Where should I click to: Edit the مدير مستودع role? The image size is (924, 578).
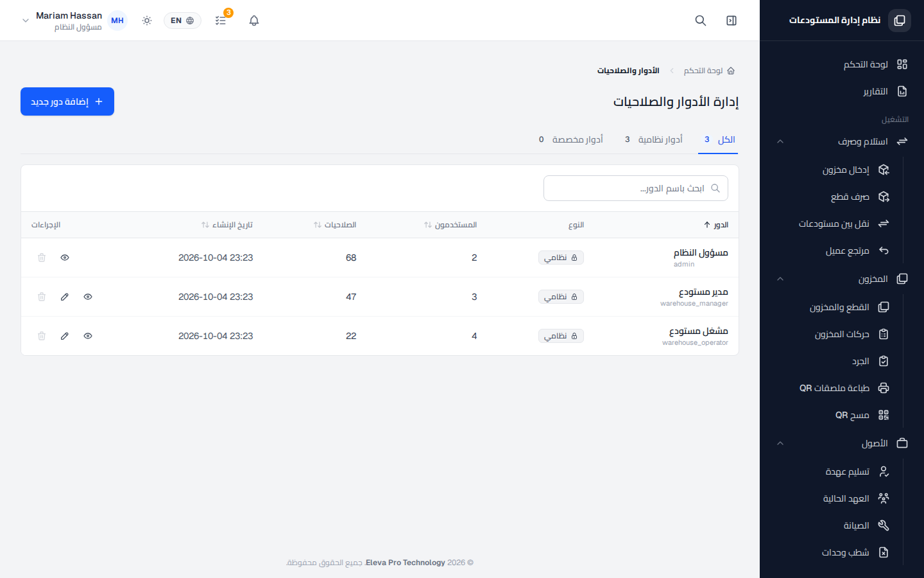tap(65, 297)
